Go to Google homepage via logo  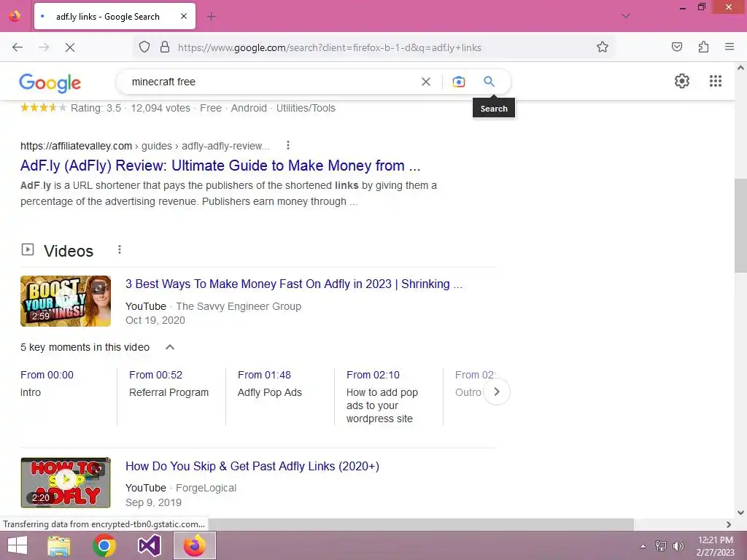point(50,83)
